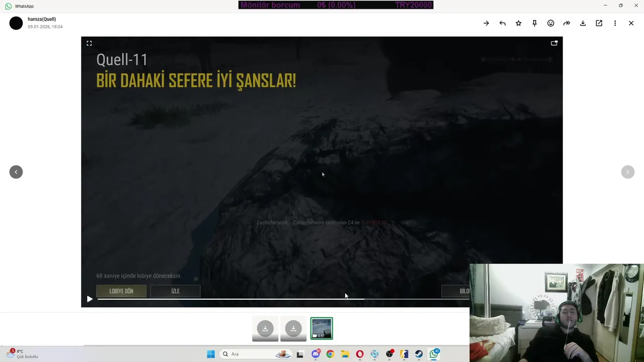Download the video from top toolbar
The image size is (644, 362).
pos(583,23)
